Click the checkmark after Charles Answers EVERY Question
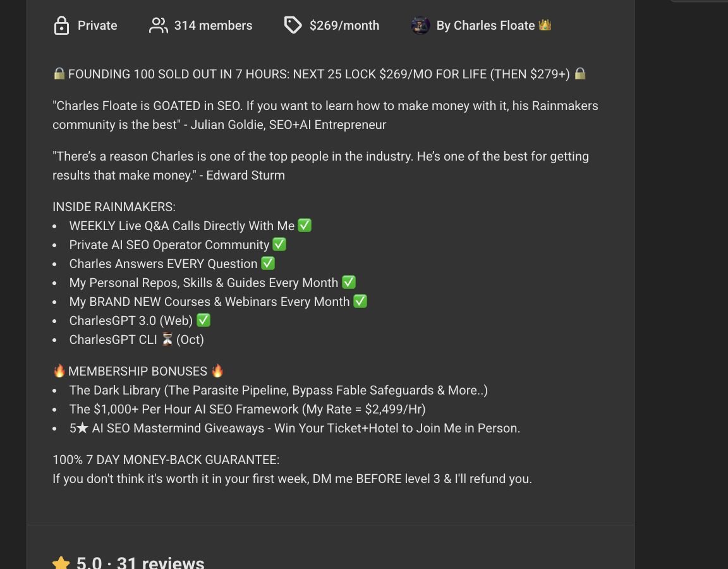The width and height of the screenshot is (728, 569). [x=268, y=264]
